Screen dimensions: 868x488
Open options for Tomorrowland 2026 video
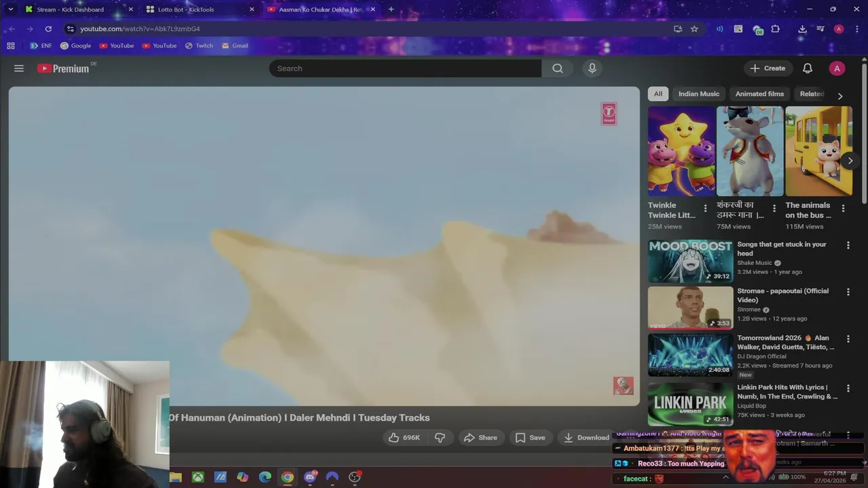848,339
